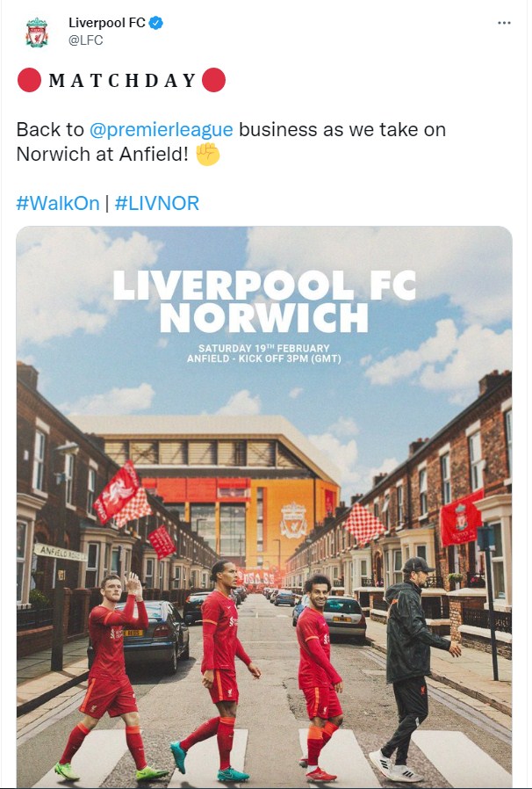Viewport: 532px width, 789px height.
Task: Click the red crest flag on the right houses
Action: 462,518
